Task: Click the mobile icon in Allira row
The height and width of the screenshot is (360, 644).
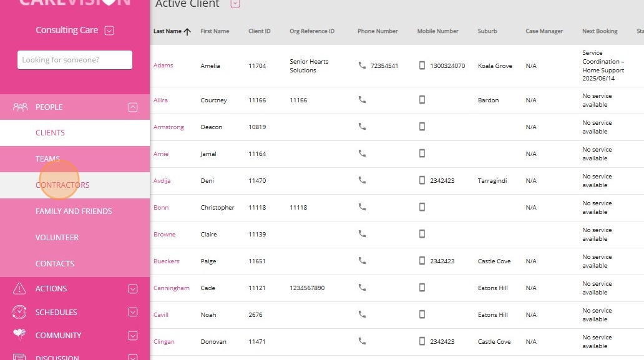Action: pyautogui.click(x=422, y=100)
